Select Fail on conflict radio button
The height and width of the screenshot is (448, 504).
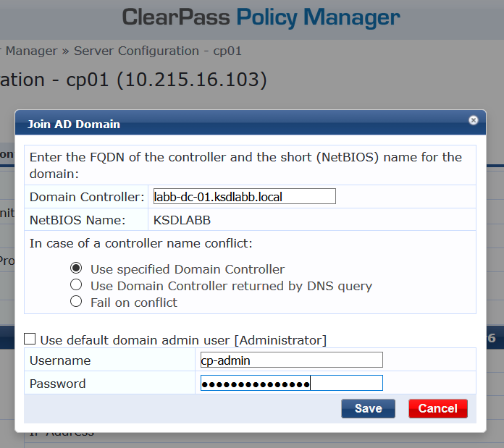76,301
